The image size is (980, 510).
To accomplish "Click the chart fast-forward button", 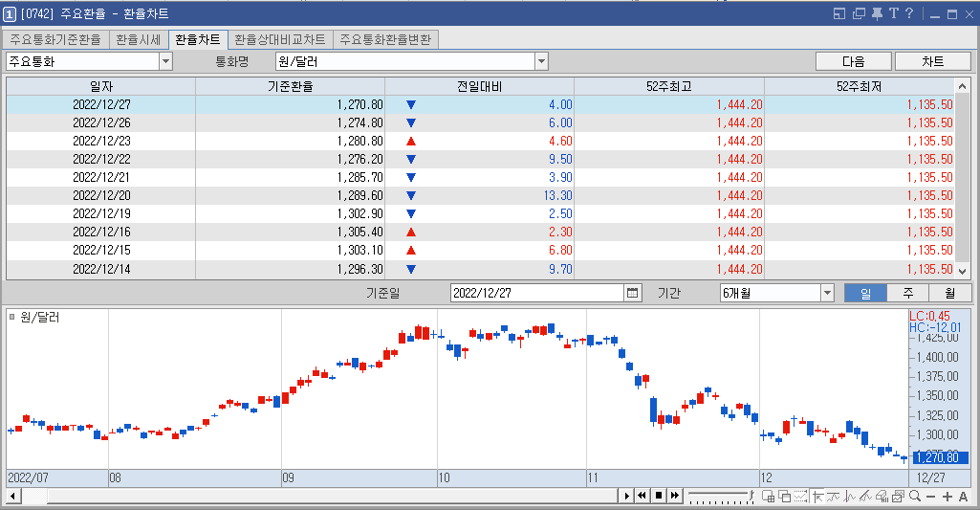I will [675, 497].
